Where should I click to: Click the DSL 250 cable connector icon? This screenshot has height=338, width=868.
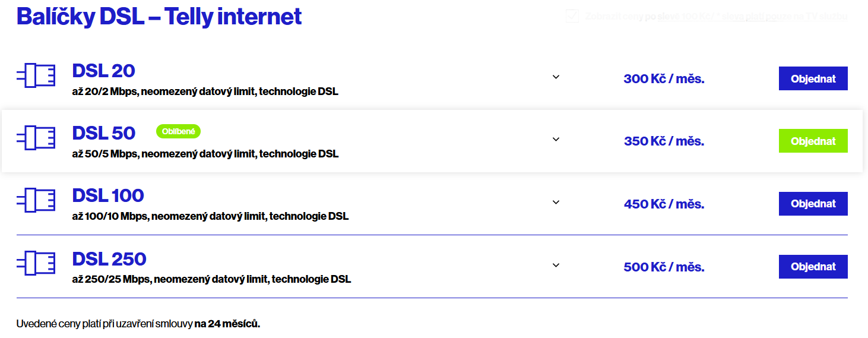click(x=36, y=263)
